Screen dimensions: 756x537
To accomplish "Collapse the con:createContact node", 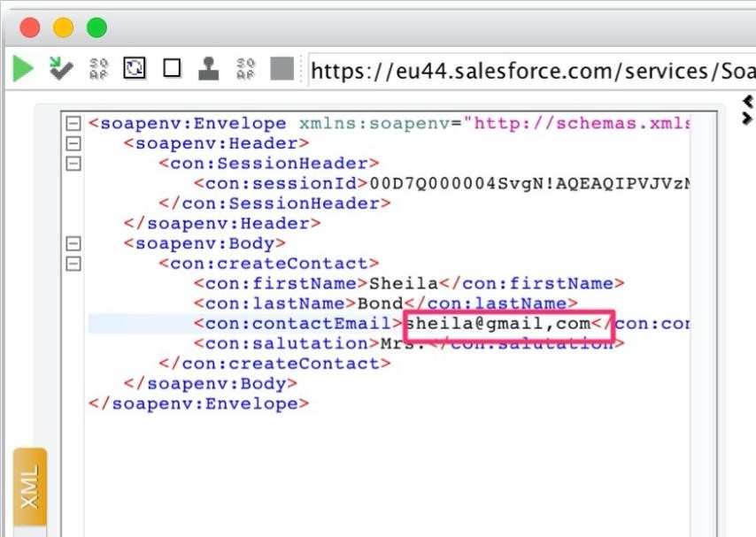I will pyautogui.click(x=74, y=264).
